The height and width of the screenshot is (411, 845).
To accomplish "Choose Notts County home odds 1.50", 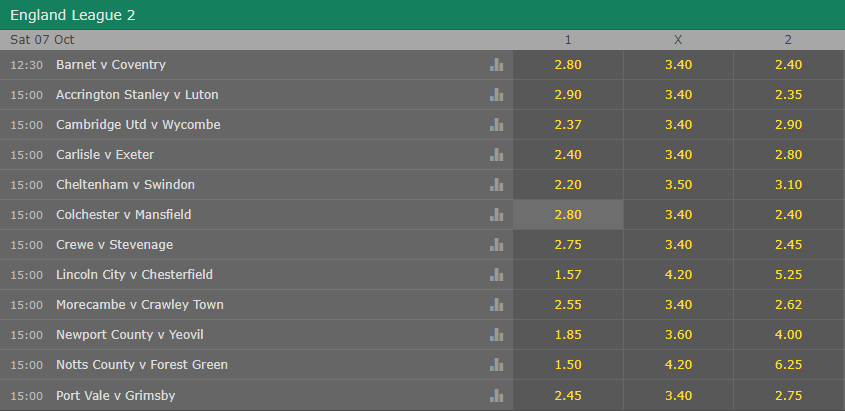I will click(568, 365).
